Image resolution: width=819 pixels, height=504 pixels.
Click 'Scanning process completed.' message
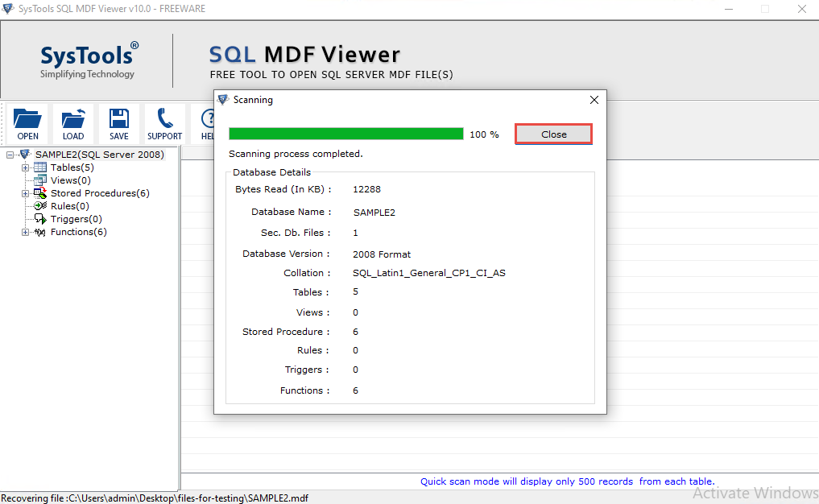(296, 154)
